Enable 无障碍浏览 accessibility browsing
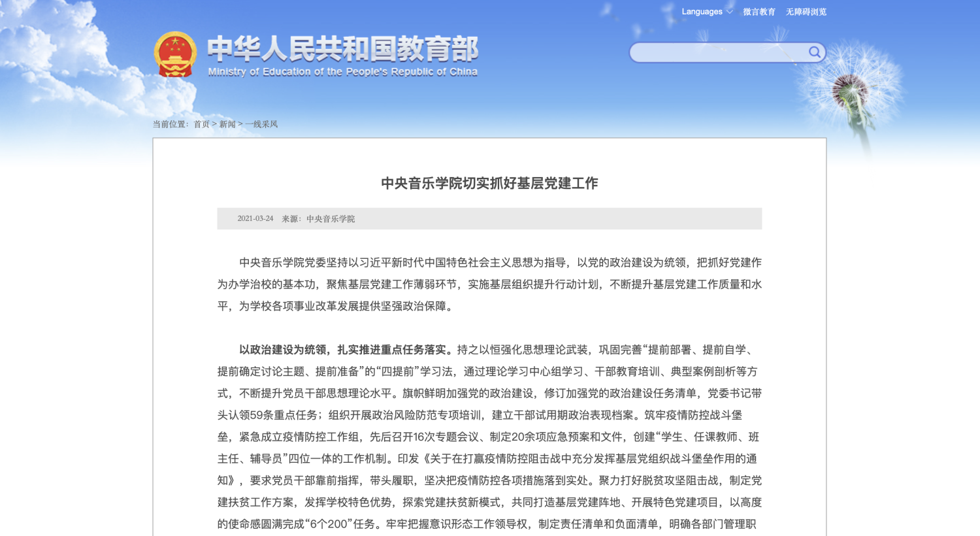The image size is (980, 536). click(x=806, y=12)
